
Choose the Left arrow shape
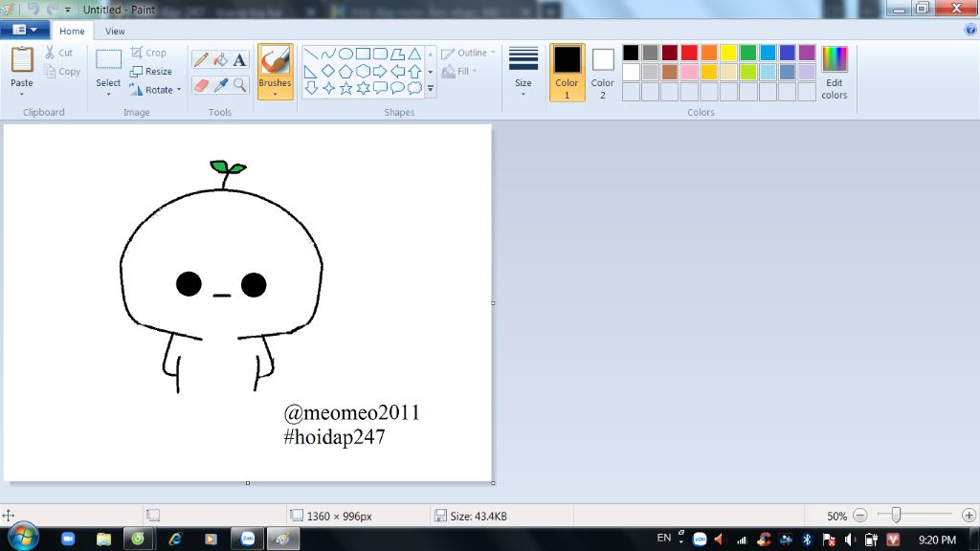[397, 71]
